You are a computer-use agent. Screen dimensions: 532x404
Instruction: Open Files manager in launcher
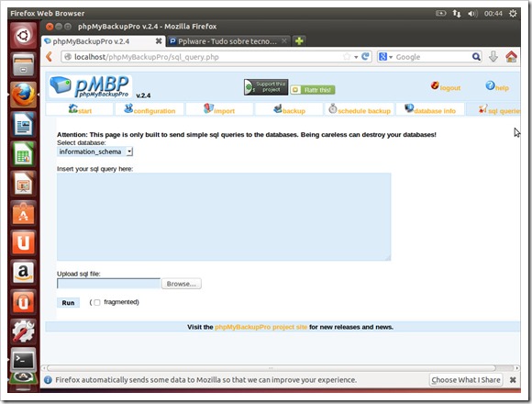click(23, 65)
